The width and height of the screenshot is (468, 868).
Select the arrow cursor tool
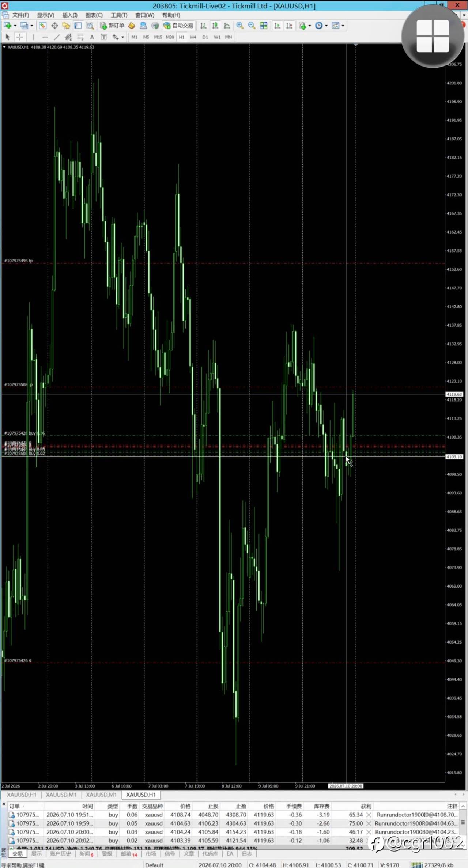[7, 37]
